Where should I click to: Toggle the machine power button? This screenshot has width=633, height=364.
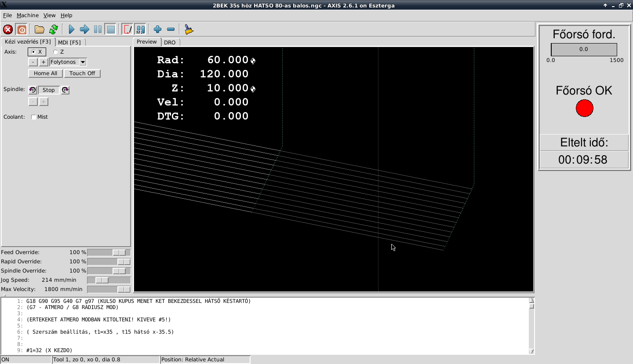[x=22, y=29]
